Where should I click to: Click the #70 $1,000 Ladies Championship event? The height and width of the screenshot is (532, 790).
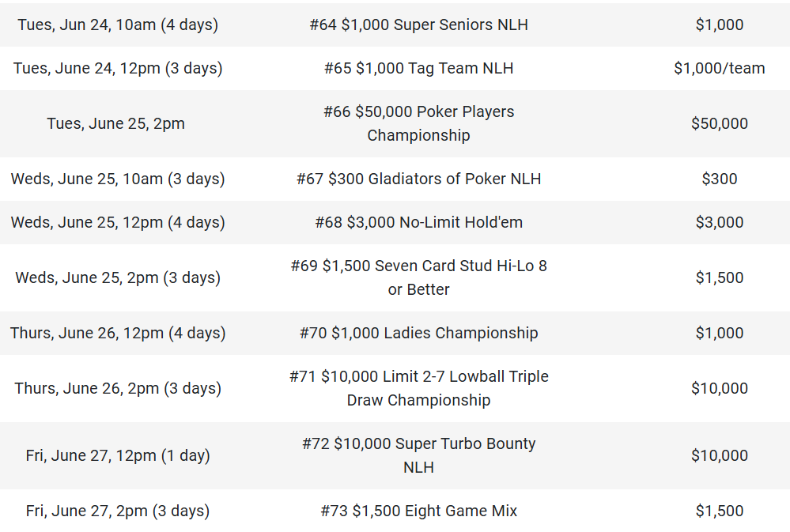tap(418, 333)
